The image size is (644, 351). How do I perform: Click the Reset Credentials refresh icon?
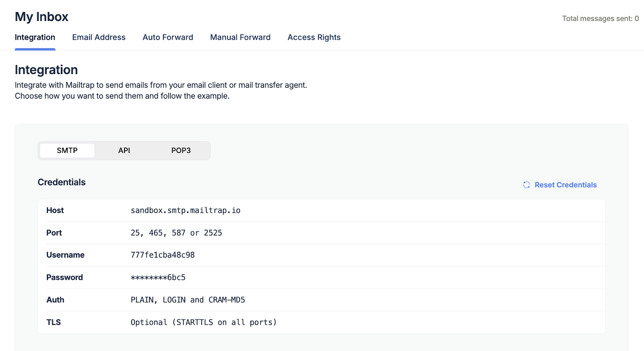[x=526, y=185]
